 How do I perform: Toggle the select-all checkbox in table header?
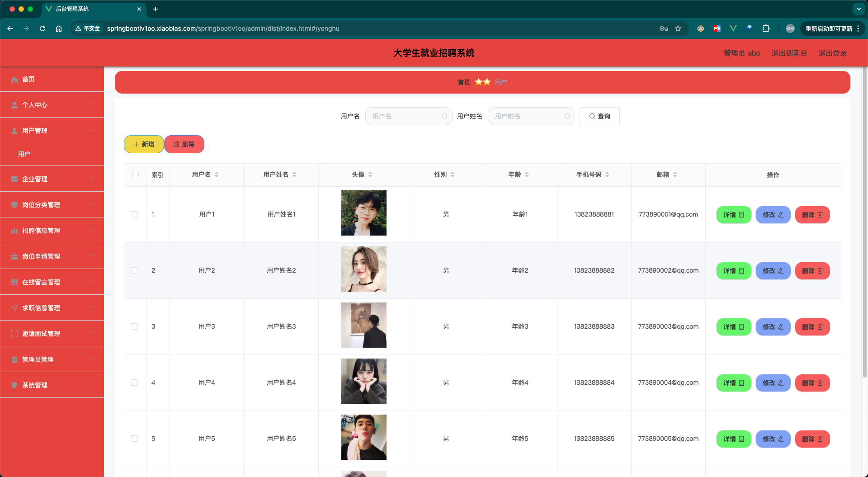(136, 175)
